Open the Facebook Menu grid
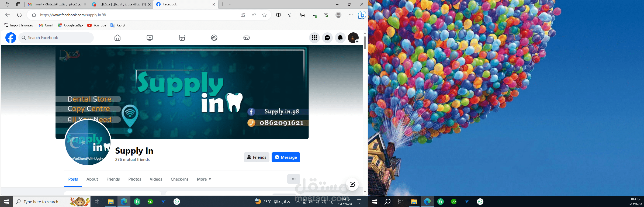The height and width of the screenshot is (207, 644). pos(314,38)
